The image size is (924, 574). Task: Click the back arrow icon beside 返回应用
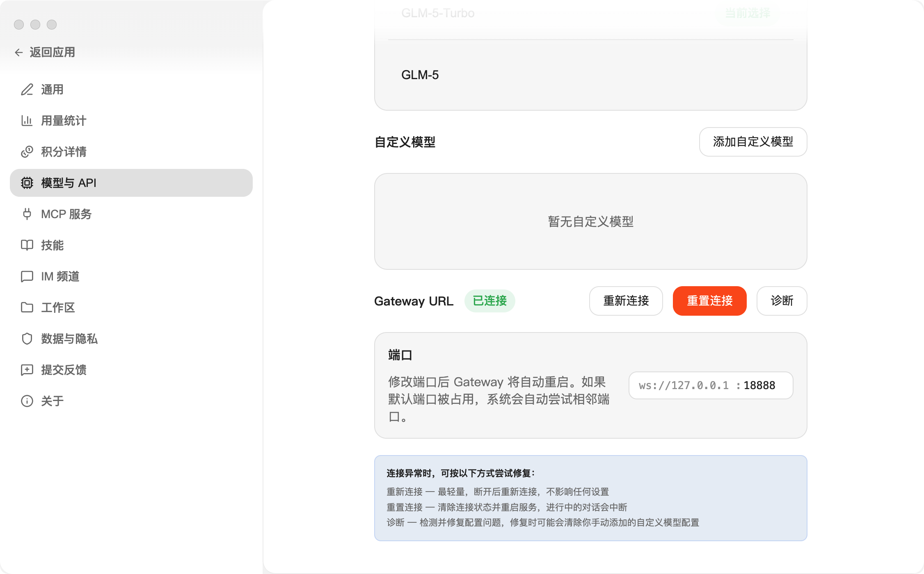[18, 52]
